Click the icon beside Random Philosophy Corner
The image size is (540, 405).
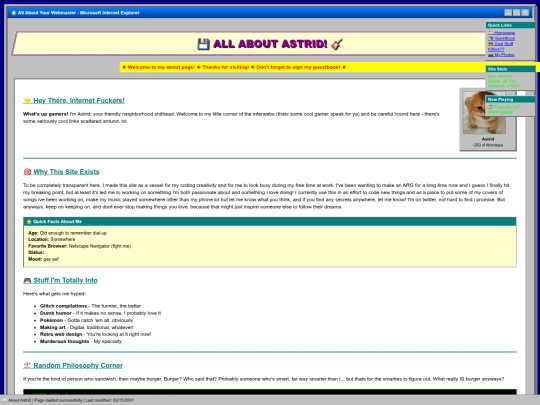(27, 365)
